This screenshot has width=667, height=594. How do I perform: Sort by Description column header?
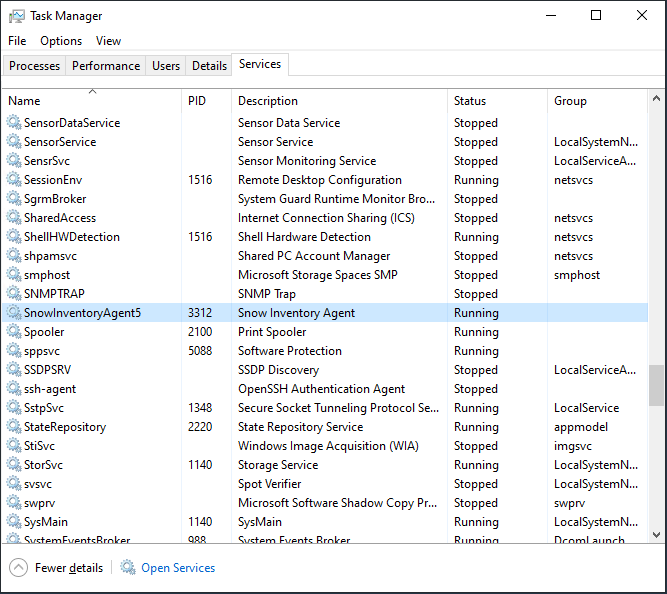(x=339, y=101)
